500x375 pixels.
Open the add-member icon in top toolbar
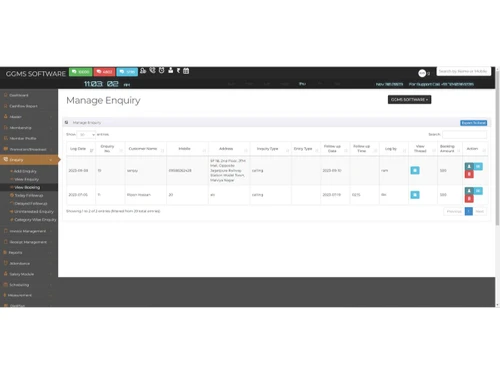(x=143, y=71)
